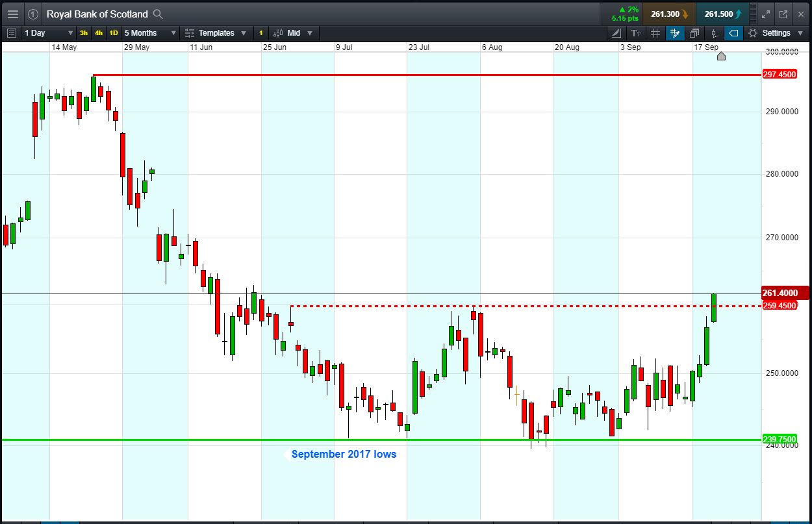Toggle the order price marker icon
Screen dimensions: 812x524
tap(714, 33)
